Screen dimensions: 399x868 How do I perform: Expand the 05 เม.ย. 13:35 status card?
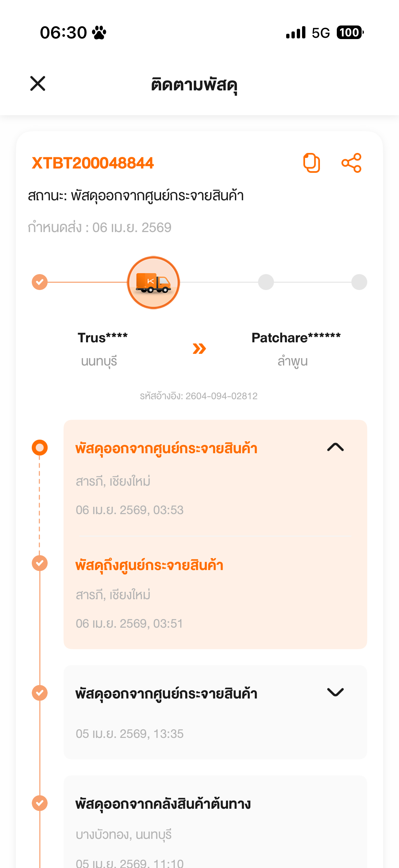335,692
